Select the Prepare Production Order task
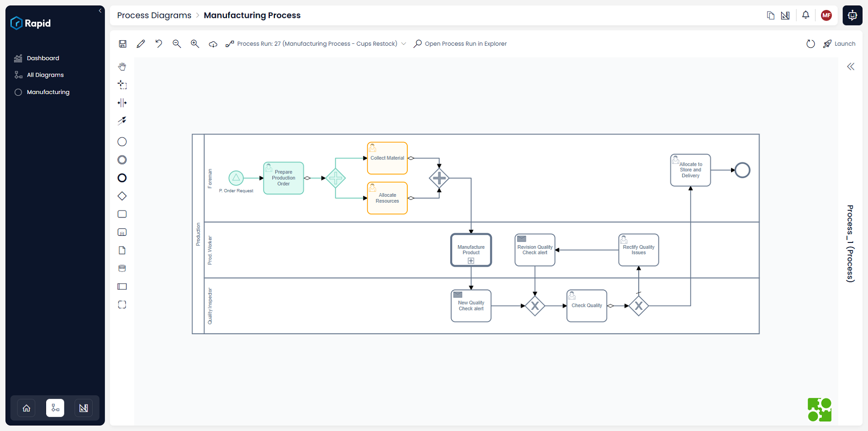Viewport: 868px width, 431px height. click(284, 178)
